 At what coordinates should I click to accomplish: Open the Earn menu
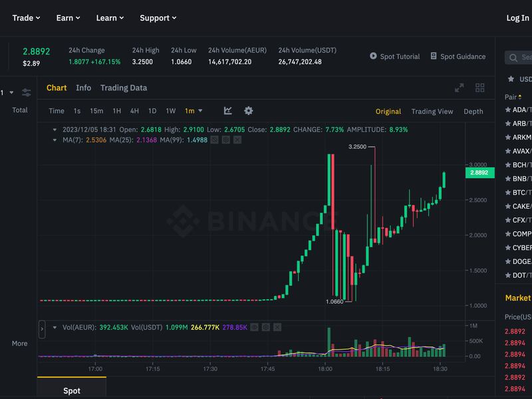[x=68, y=18]
